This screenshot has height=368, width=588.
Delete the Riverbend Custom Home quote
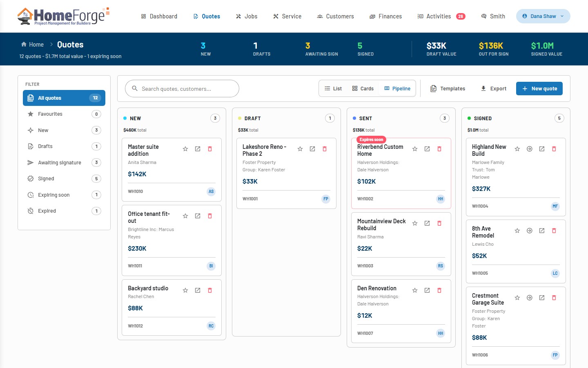(x=439, y=149)
